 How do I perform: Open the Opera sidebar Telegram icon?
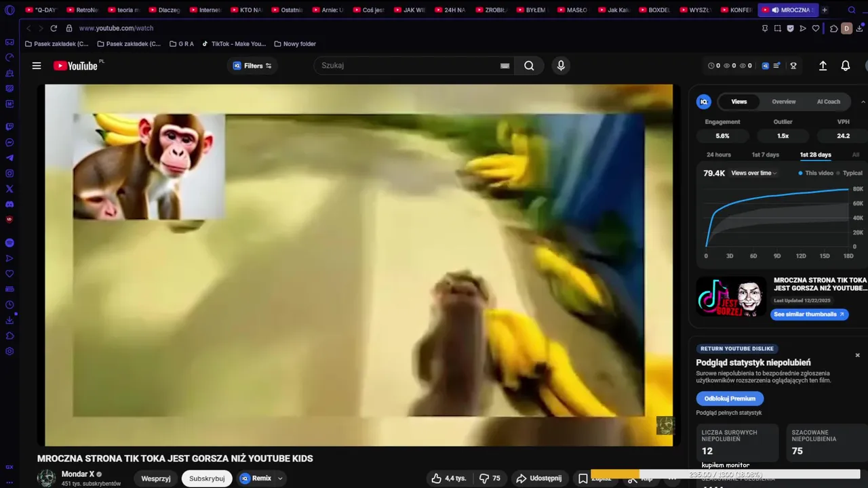pyautogui.click(x=9, y=157)
